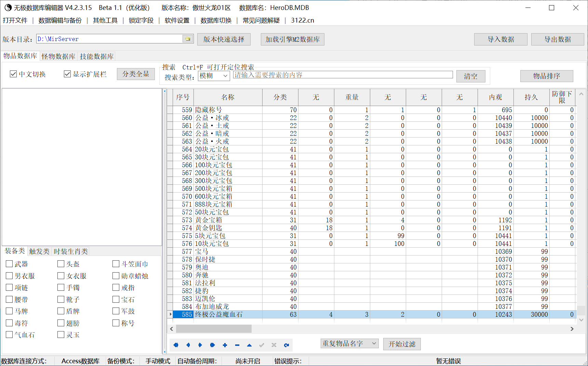Click post edit checkmark icon
The width and height of the screenshot is (588, 366).
click(262, 345)
